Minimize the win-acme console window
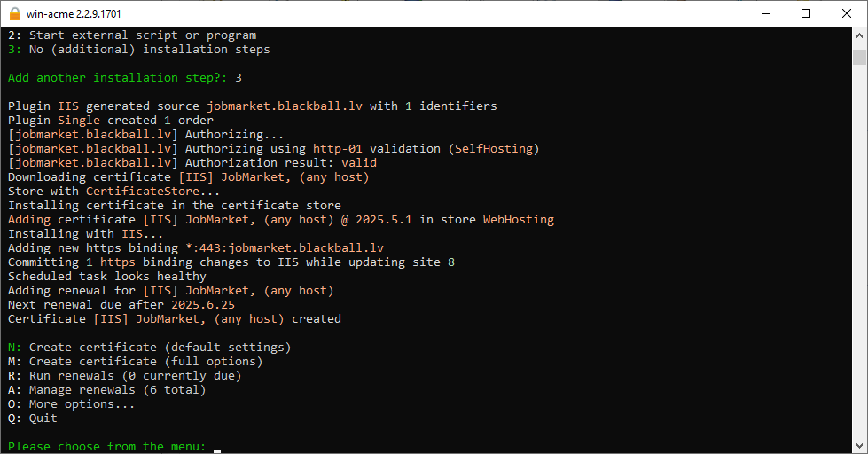 click(x=766, y=14)
